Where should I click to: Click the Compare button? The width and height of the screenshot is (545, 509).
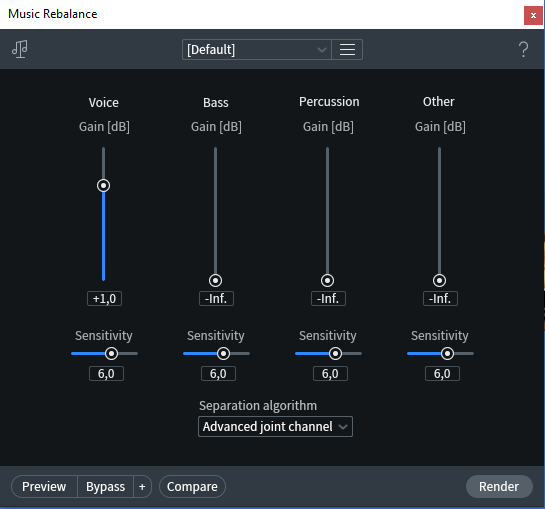[x=192, y=486]
